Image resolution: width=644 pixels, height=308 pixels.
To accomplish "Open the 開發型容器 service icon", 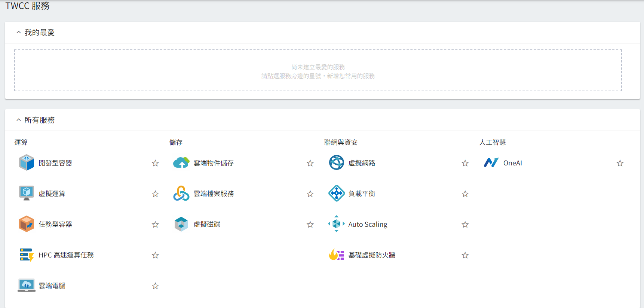I will 27,163.
